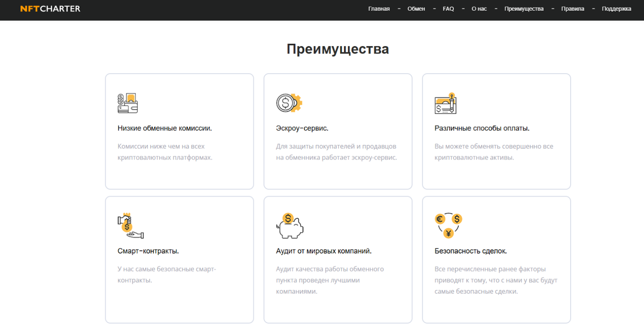Viewport: 644px width, 326px height.
Task: Select Преимущества in the navigation bar
Action: pyautogui.click(x=524, y=9)
